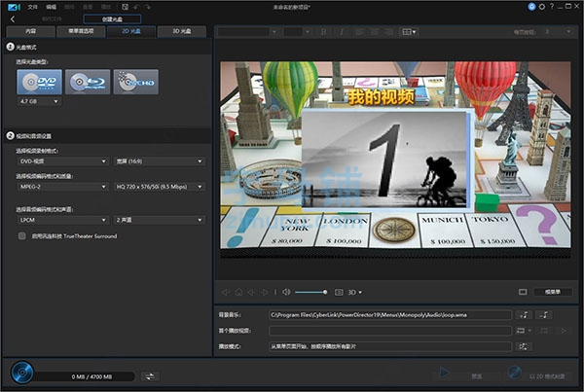
Task: Click the PowerDirector logo icon
Action: (x=14, y=7)
